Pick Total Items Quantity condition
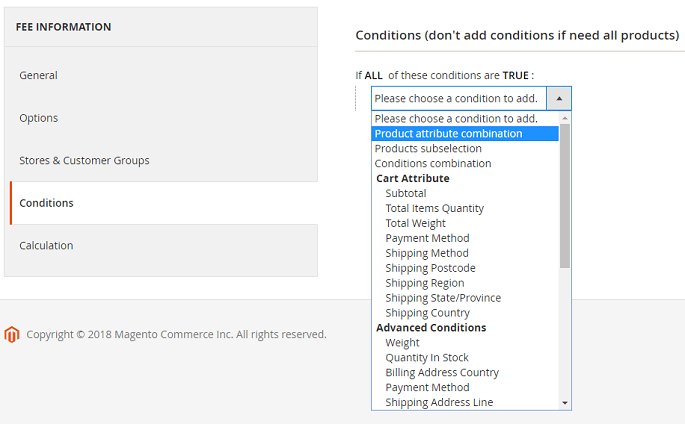685x424 pixels. click(434, 208)
